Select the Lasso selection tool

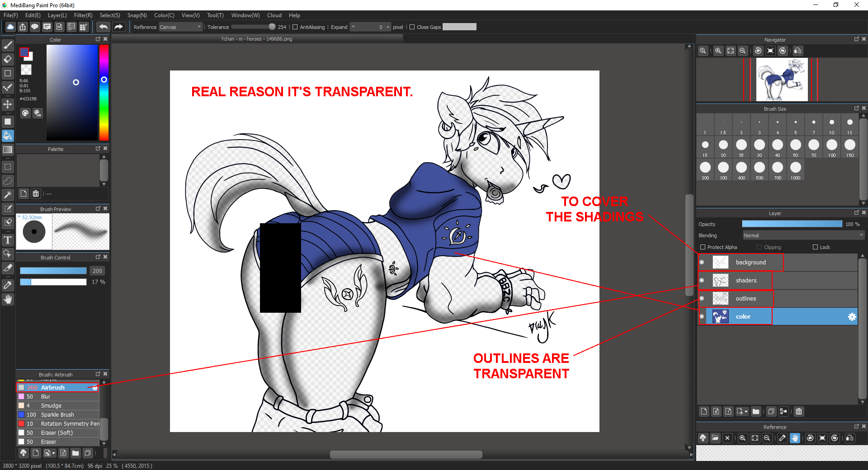click(x=8, y=181)
